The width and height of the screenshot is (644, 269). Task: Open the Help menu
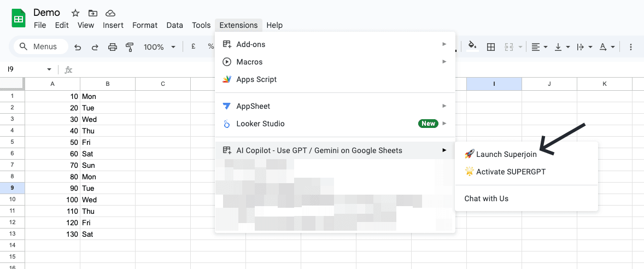tap(274, 25)
